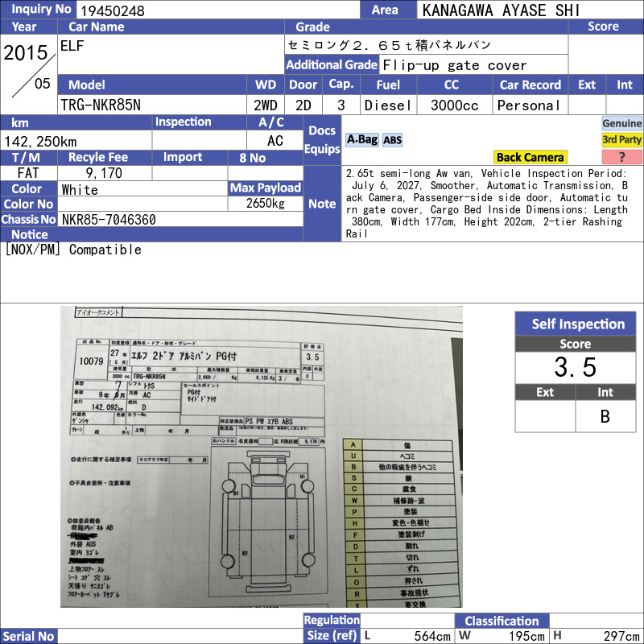Click the Diesel fuel value
This screenshot has height=644, width=644.
[387, 105]
